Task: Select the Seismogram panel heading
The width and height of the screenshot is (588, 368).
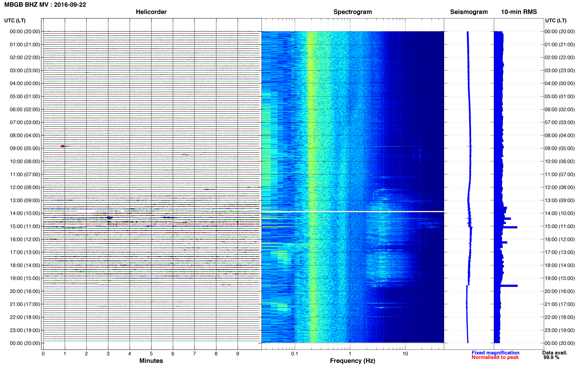Action: 469,12
